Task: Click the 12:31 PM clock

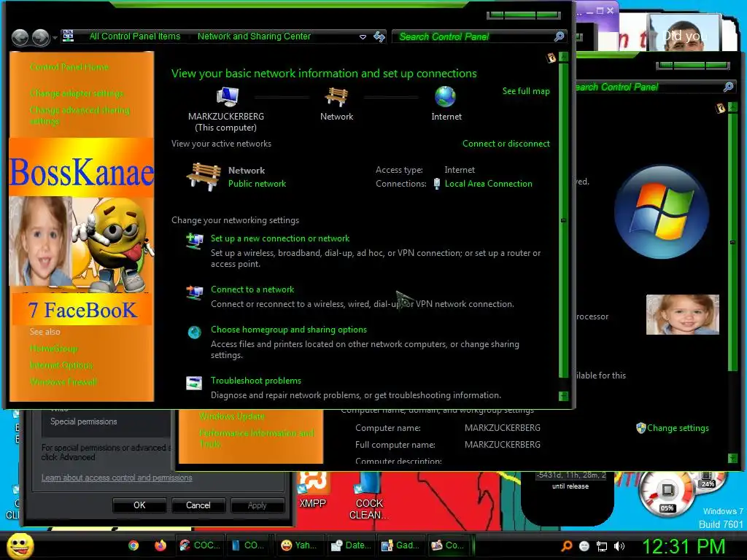Action: click(x=684, y=547)
